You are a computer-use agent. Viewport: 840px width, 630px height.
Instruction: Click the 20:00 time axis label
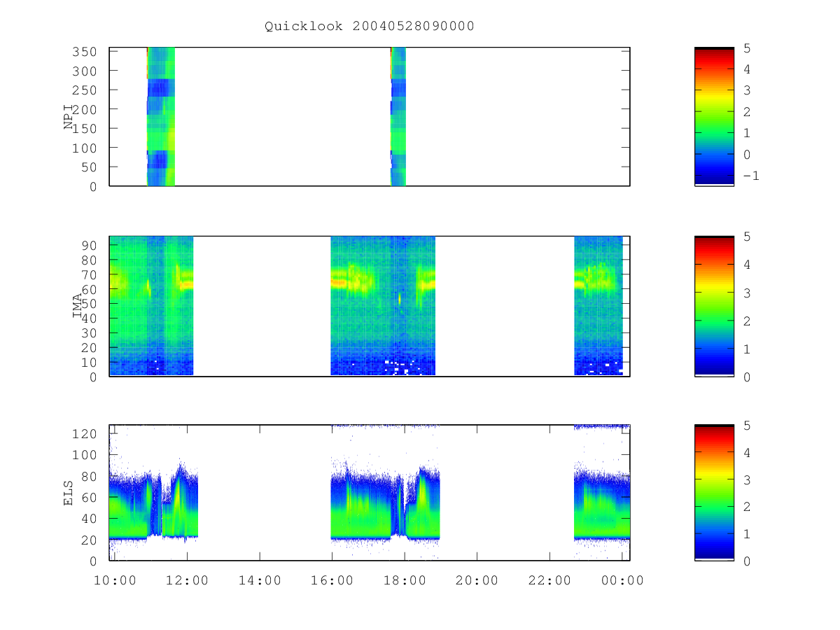[477, 580]
